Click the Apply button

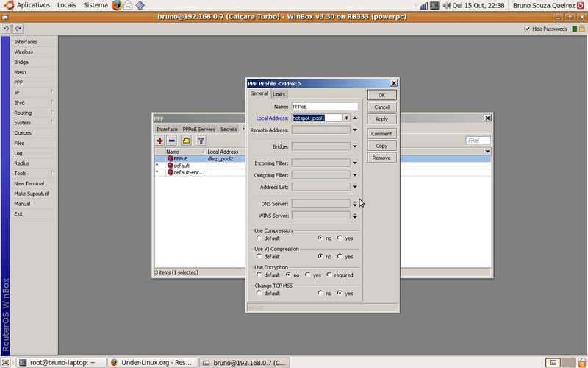pos(381,119)
